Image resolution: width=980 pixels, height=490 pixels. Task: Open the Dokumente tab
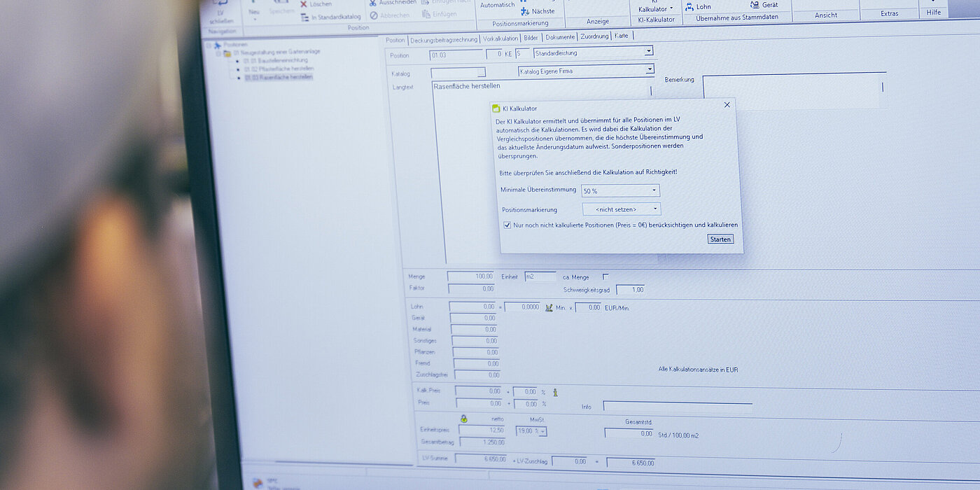[x=561, y=37]
